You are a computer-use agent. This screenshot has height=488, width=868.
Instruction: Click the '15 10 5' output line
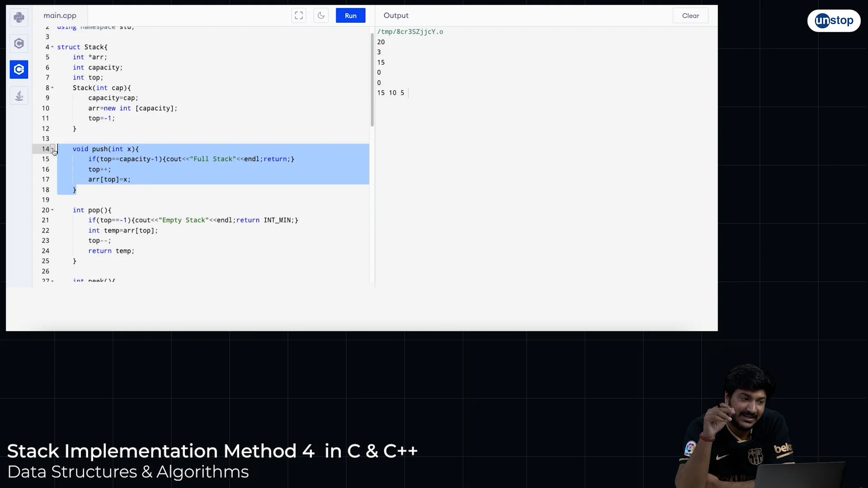[x=391, y=93]
